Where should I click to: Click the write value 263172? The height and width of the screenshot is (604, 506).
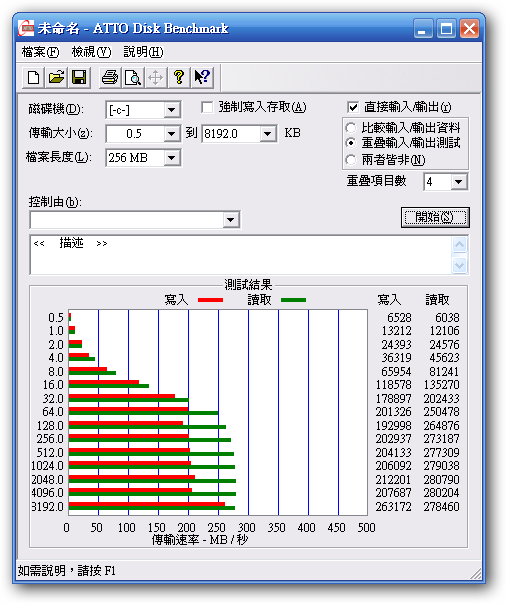(394, 507)
